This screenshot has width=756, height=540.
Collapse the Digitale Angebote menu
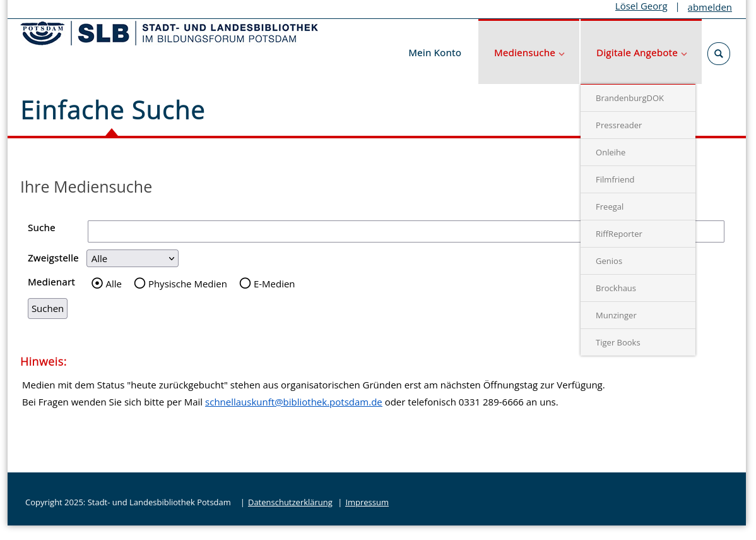click(x=641, y=53)
